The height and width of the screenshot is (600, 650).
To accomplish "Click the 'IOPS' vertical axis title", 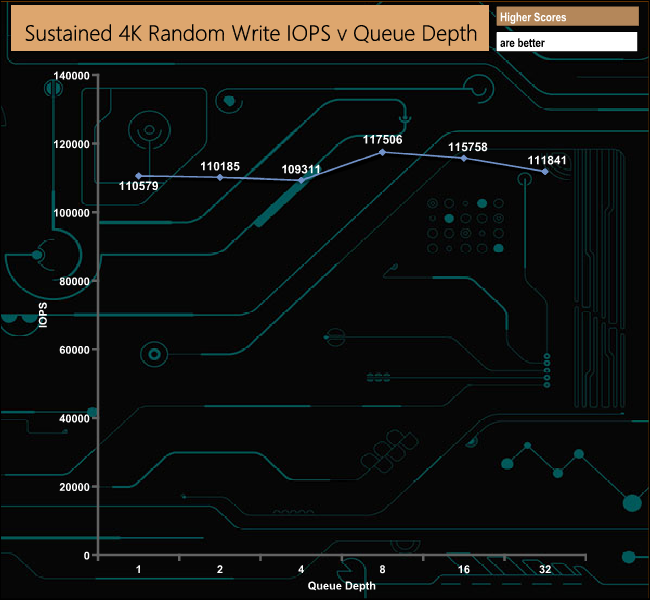I will (x=43, y=315).
